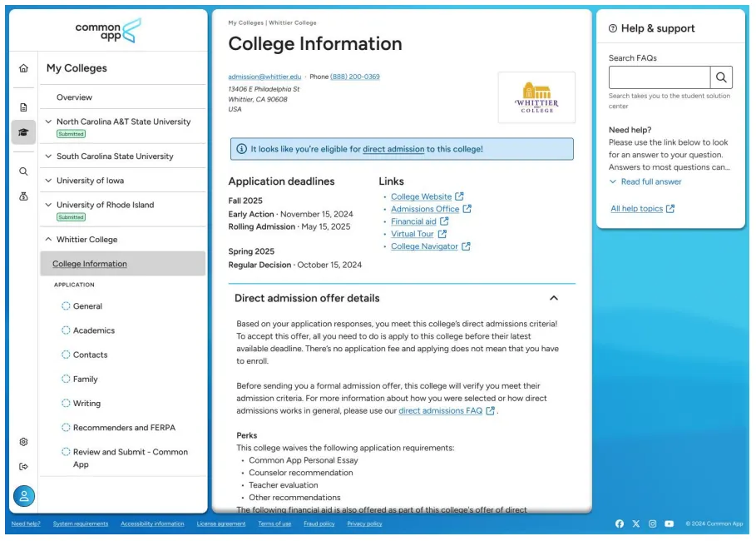756x541 pixels.
Task: Click the Whittier College logo thumbnail
Action: 536,97
